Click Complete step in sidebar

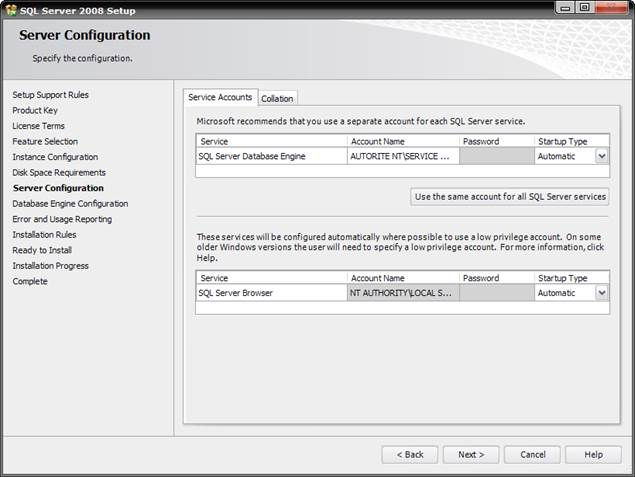[x=30, y=281]
